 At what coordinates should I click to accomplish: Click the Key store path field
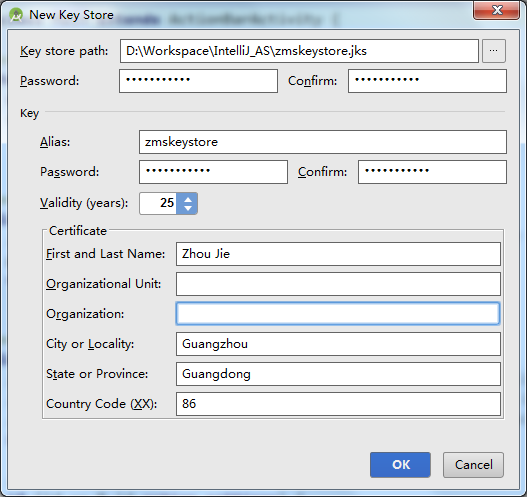[299, 51]
